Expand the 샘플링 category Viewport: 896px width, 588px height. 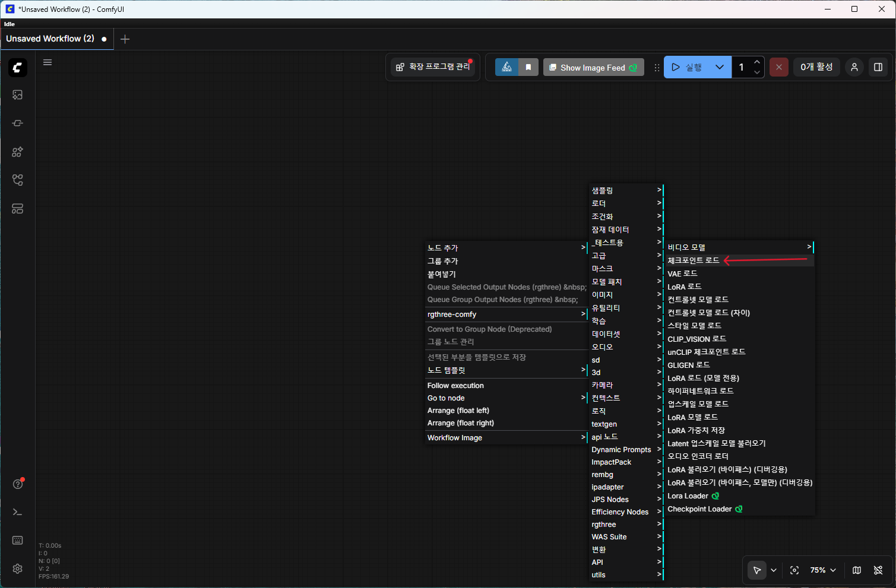(626, 190)
